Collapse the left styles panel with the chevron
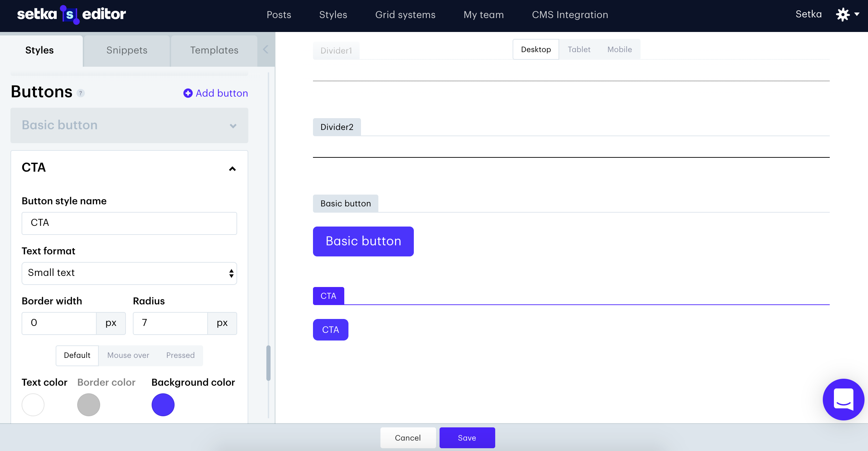 pyautogui.click(x=265, y=49)
